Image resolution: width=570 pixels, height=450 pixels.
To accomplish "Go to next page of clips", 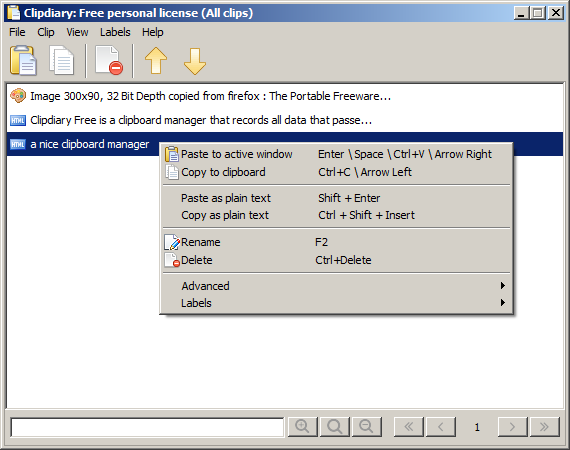I will coord(512,427).
